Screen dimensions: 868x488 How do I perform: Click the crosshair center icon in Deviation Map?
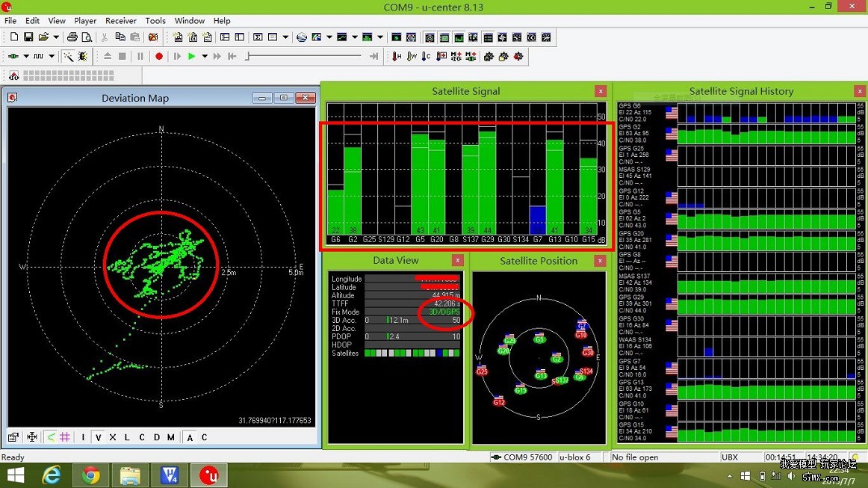32,437
